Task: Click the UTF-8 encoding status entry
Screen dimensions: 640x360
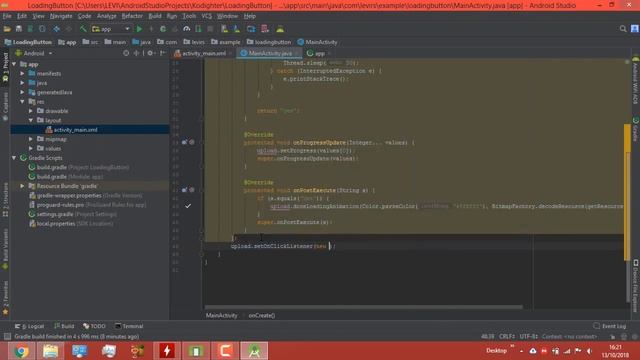Action: tap(528, 337)
